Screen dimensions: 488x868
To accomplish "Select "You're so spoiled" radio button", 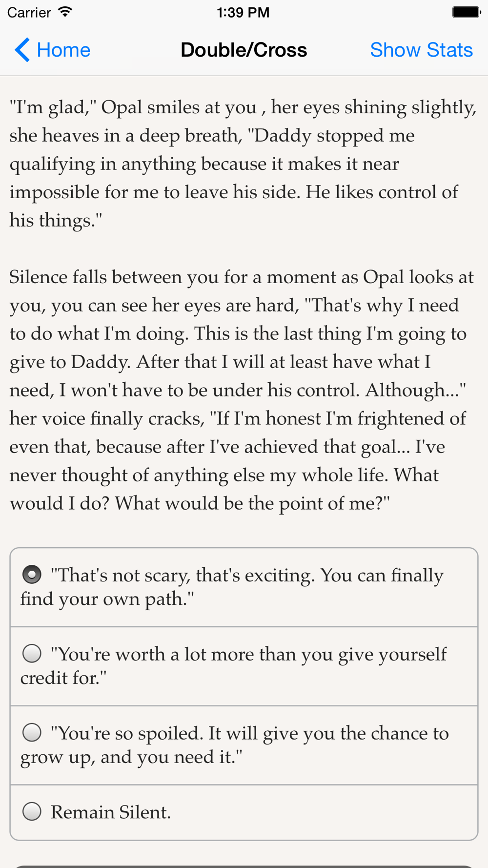I will pyautogui.click(x=32, y=733).
